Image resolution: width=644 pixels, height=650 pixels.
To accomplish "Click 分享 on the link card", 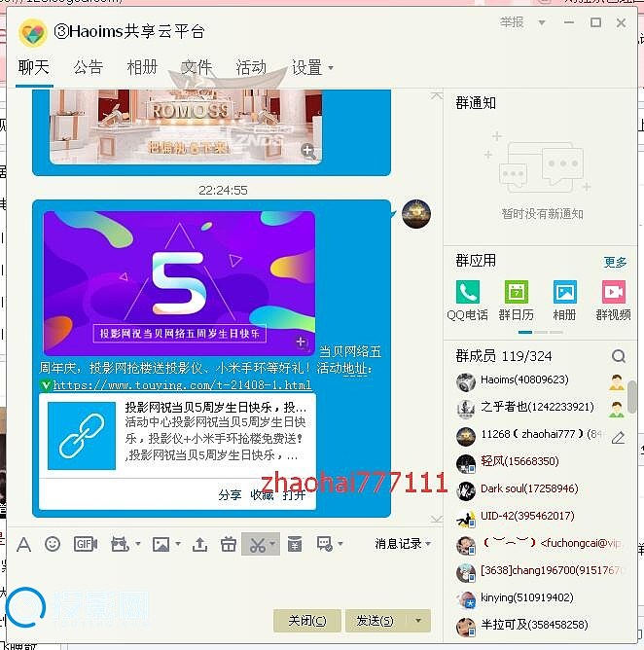I will tap(230, 494).
